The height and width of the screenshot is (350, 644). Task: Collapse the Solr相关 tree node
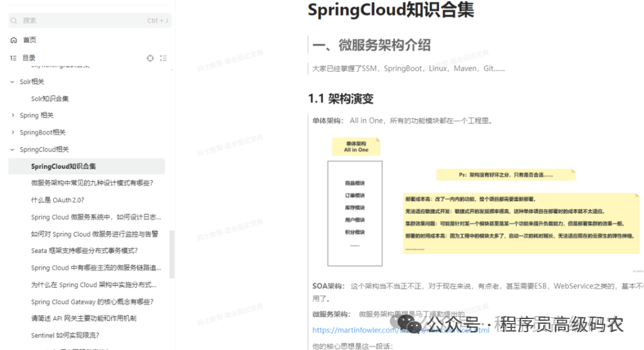13,82
